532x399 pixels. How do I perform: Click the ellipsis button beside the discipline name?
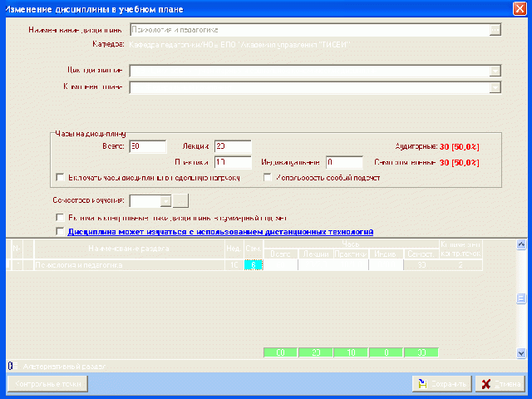[x=495, y=30]
